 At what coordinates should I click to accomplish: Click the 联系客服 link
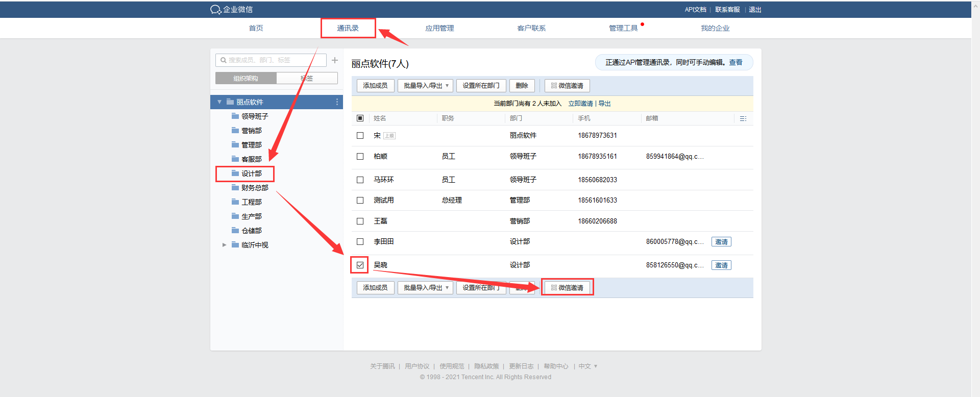[727, 10]
